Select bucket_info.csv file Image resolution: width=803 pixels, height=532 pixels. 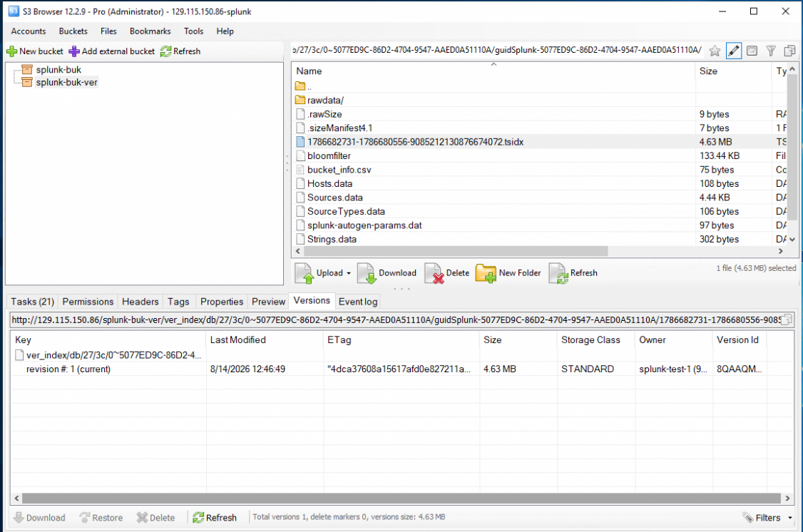coord(333,170)
